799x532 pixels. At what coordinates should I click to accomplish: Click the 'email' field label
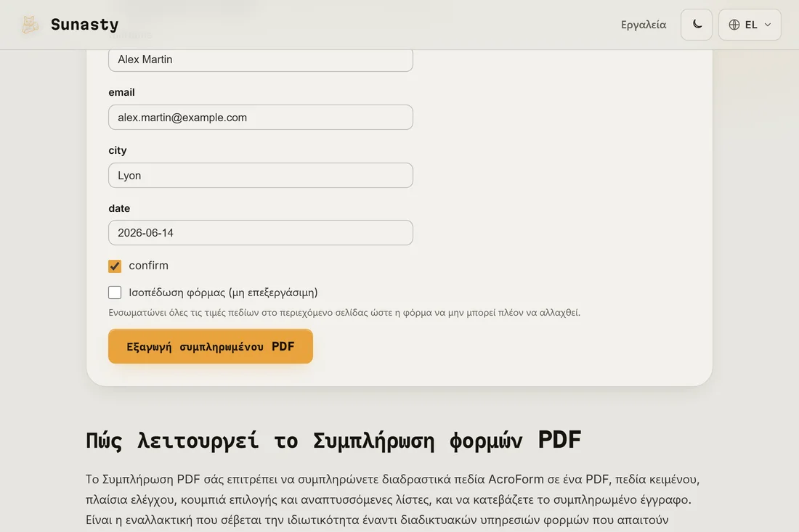point(122,92)
